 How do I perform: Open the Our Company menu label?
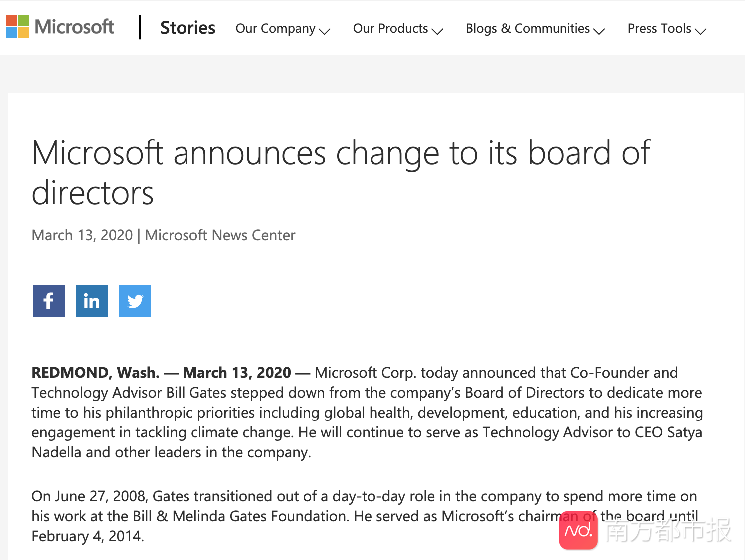275,29
